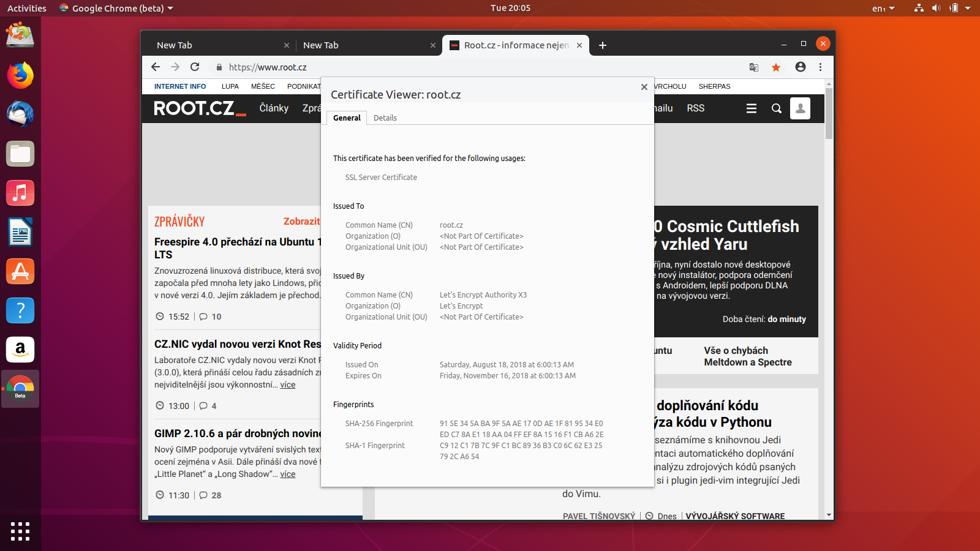Open the installer icon at top of dock
Screen dimensions: 980x551
point(20,35)
